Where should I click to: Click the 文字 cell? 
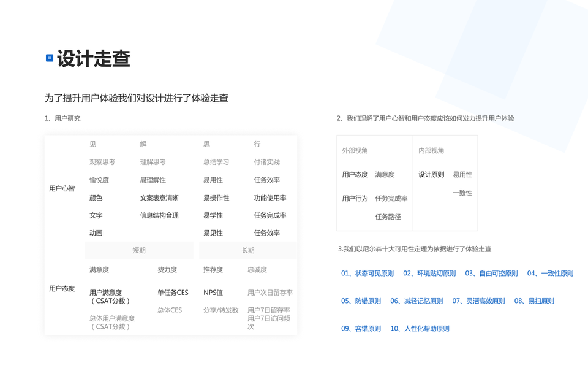(x=96, y=215)
